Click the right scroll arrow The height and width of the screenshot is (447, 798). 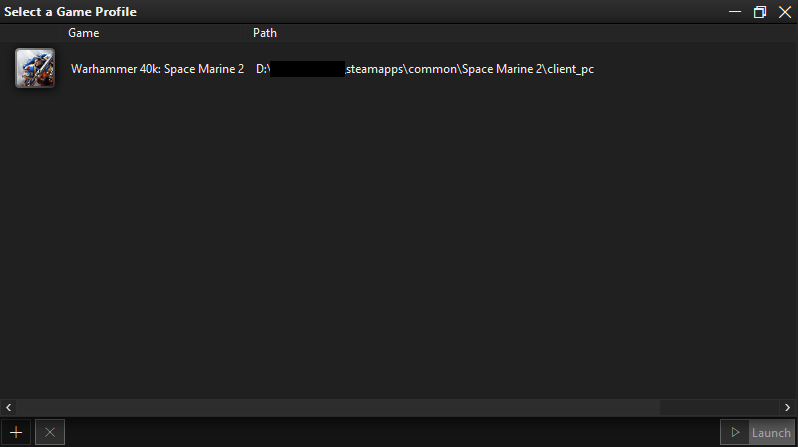(787, 407)
